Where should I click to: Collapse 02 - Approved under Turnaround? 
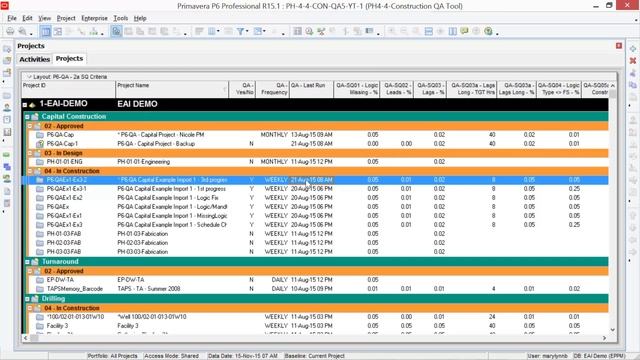(30, 271)
